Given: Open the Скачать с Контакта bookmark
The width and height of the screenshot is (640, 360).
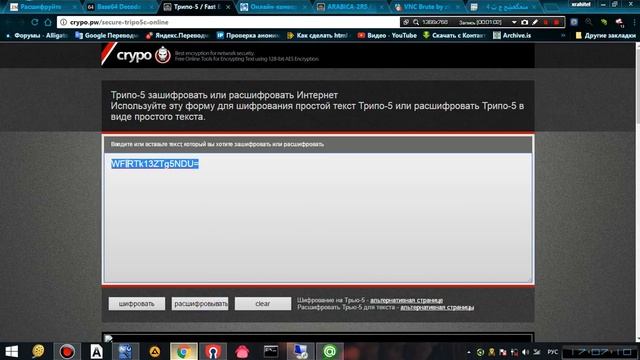Looking at the screenshot, I should pos(454,36).
